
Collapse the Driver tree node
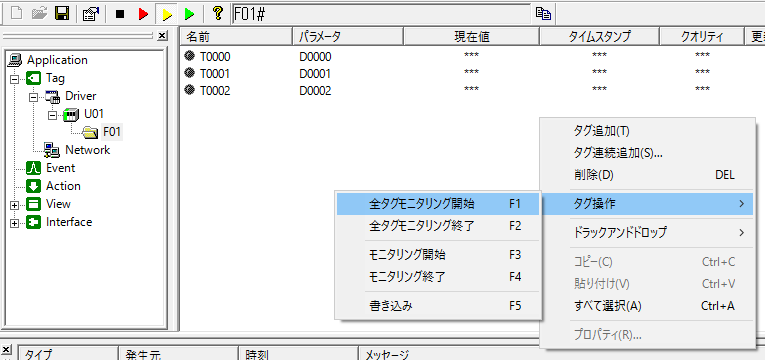[33, 97]
